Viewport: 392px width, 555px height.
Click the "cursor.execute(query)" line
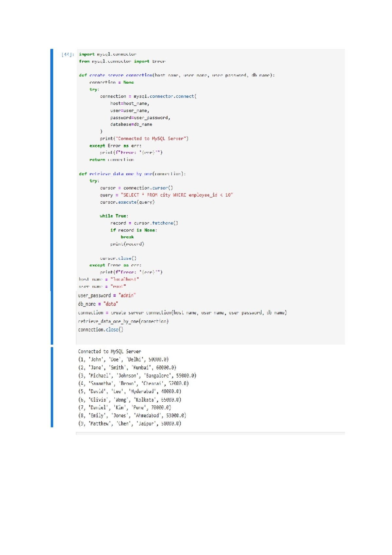[127, 202]
